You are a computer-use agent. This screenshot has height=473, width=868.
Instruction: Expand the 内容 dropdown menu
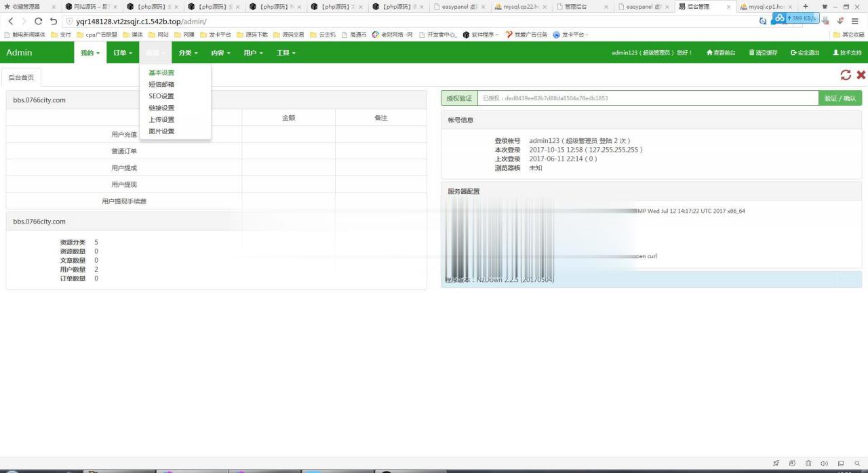[220, 52]
